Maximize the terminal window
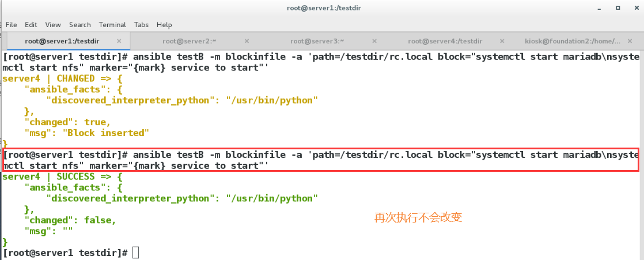 point(618,8)
